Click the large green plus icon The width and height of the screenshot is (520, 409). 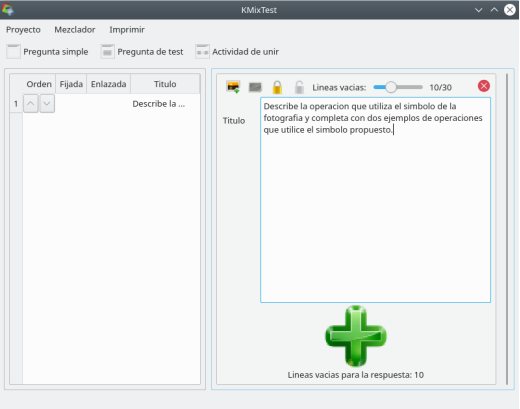click(x=356, y=336)
